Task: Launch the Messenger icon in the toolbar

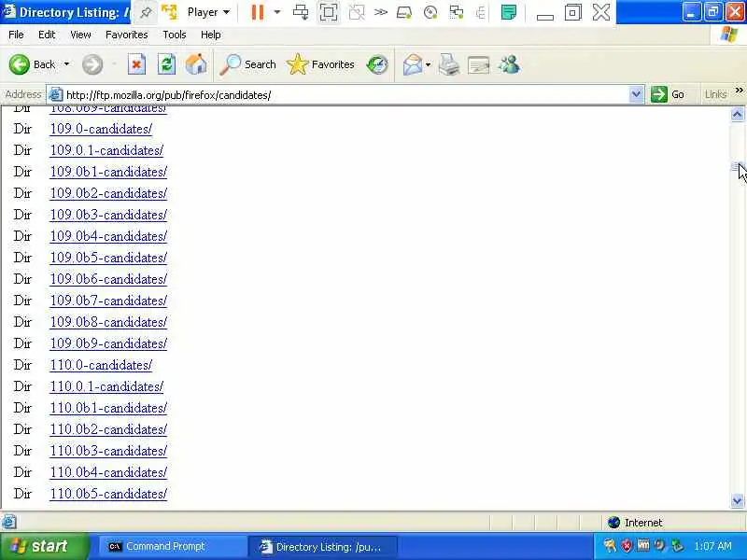Action: pyautogui.click(x=509, y=64)
